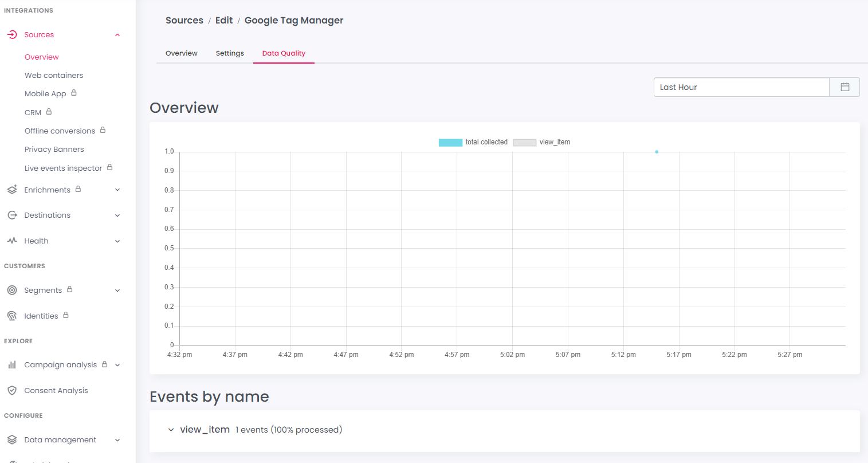This screenshot has height=463, width=868.
Task: Expand the Campaign analysis chevron
Action: pyautogui.click(x=117, y=365)
